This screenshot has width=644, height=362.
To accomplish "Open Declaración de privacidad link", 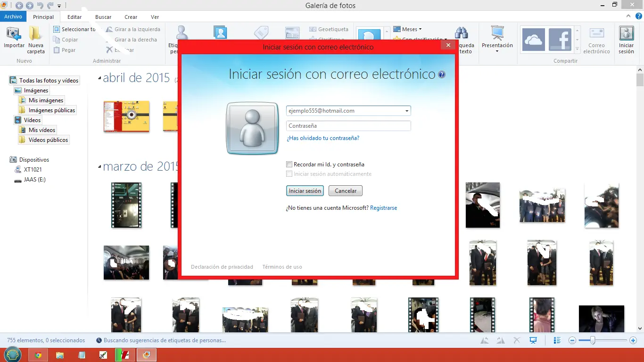I will (222, 267).
